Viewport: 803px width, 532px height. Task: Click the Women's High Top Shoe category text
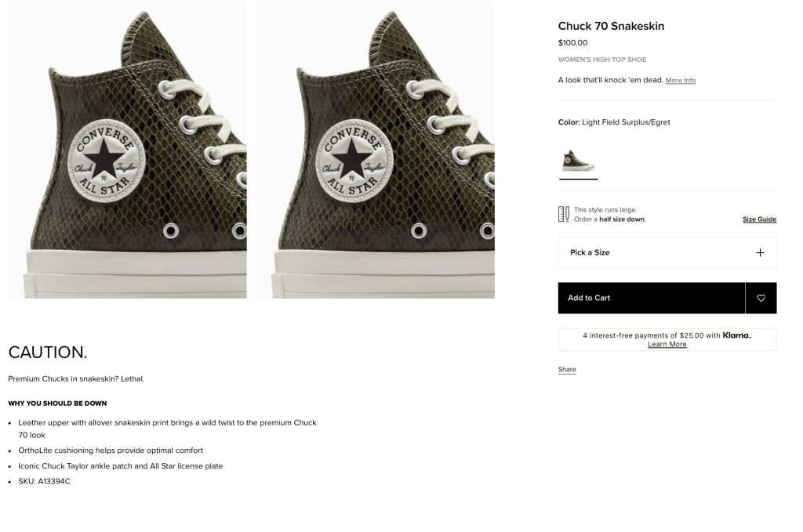point(602,60)
